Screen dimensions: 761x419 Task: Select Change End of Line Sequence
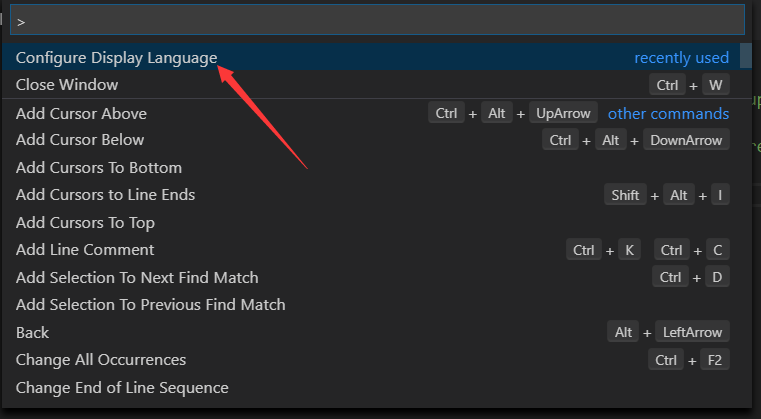click(122, 387)
